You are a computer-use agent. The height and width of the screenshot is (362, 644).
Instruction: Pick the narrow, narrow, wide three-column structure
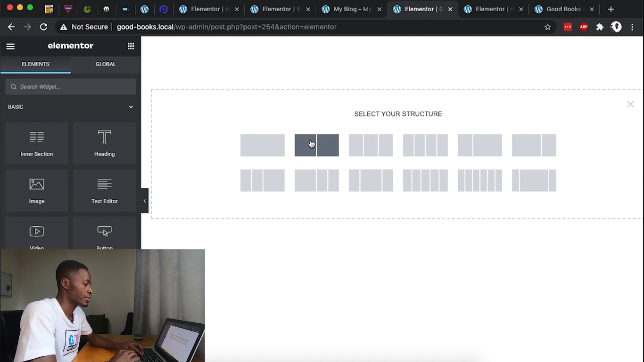tap(263, 181)
